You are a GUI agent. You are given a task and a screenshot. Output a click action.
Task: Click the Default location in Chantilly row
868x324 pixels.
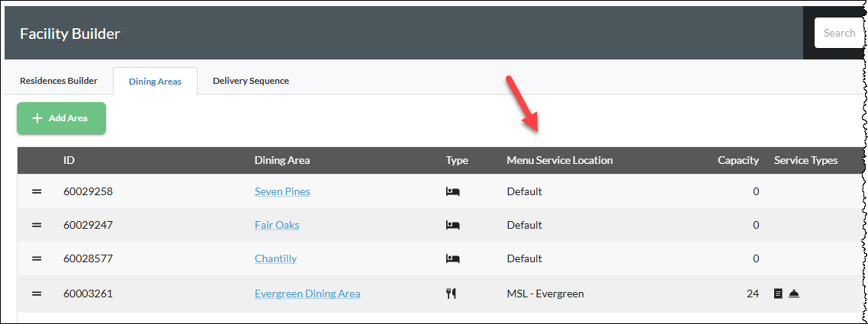click(x=524, y=258)
